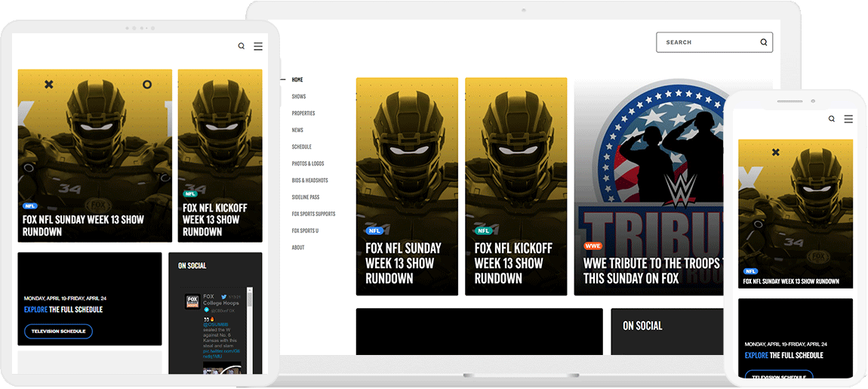Click 'MONDAY, APRIL 19-FRIDAY, APRIL 24' on phone
Viewport: 868px width, 389px height.
pos(786,344)
